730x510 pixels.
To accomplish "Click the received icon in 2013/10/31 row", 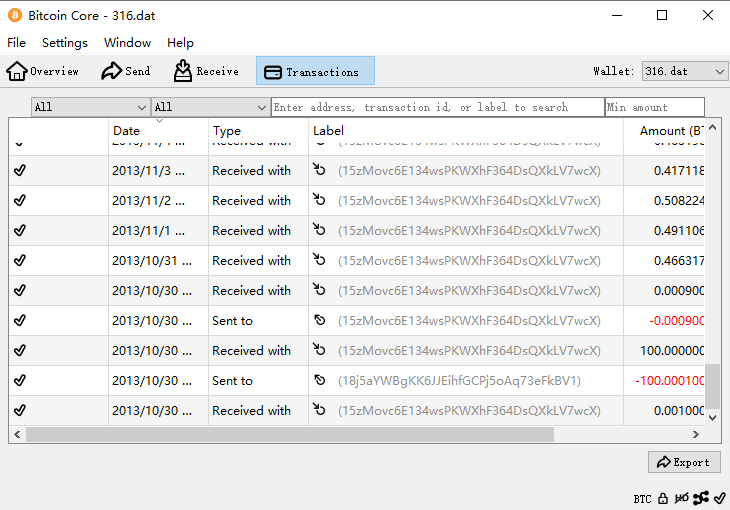I will 320,261.
